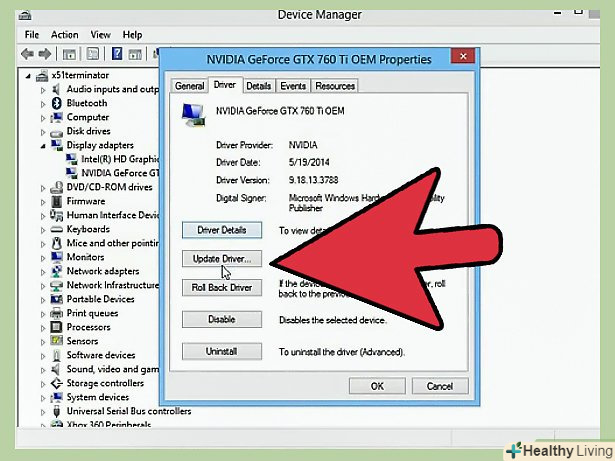Expand the Sensors node arrow
The image size is (615, 461).
(43, 342)
